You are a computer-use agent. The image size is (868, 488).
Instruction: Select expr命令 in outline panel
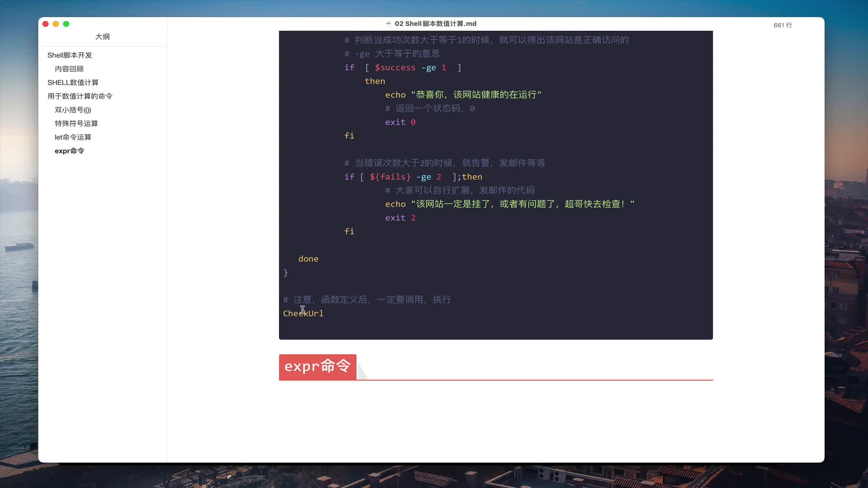70,151
